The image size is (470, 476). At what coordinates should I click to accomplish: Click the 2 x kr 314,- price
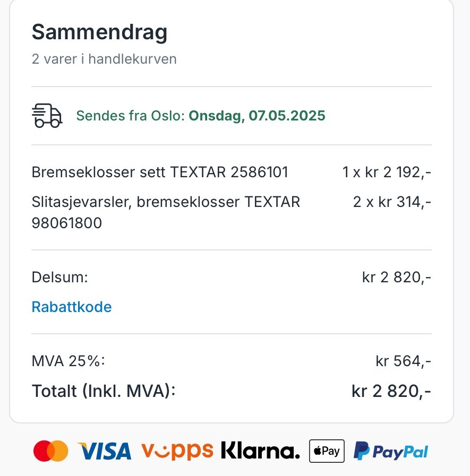pyautogui.click(x=391, y=202)
